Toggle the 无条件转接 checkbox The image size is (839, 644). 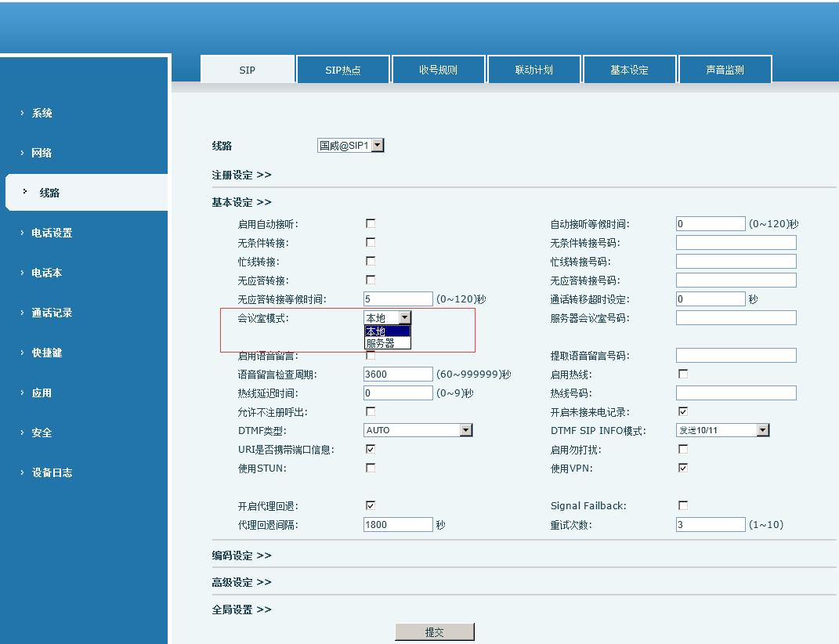tap(371, 242)
